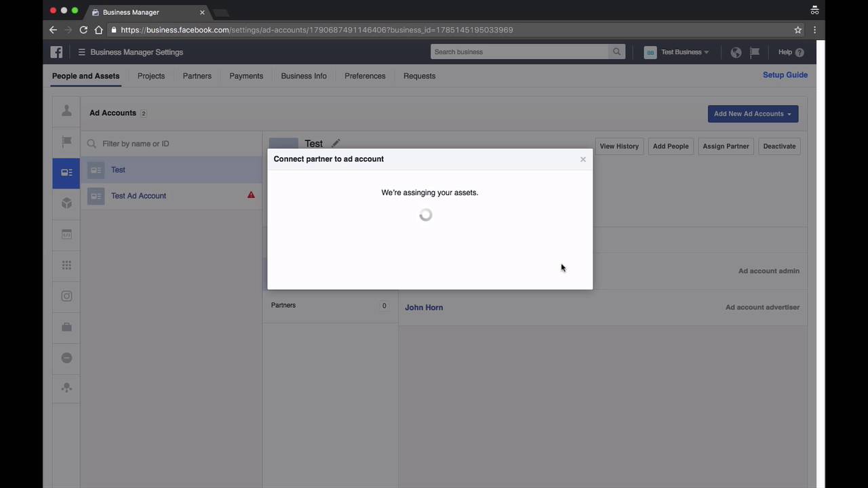
Task: Click the pencil edit icon next to Test
Action: coord(336,143)
